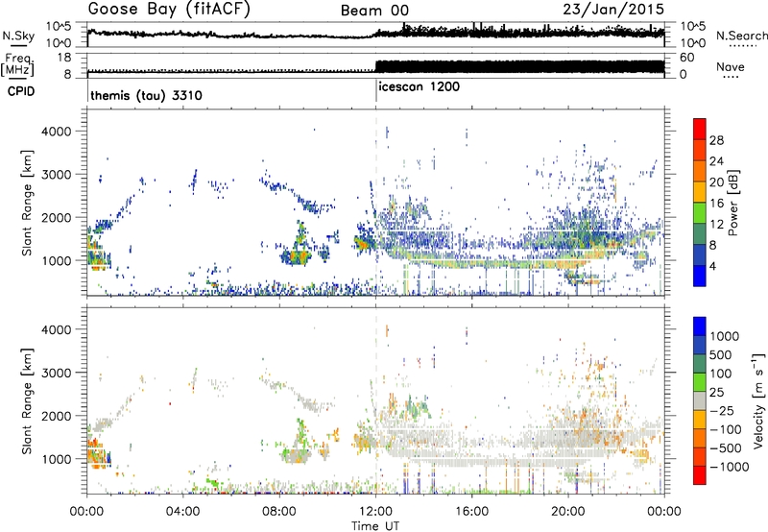This screenshot has height=532, width=768.
Task: Click the blue top band of velocity colorbar
Action: (700, 326)
